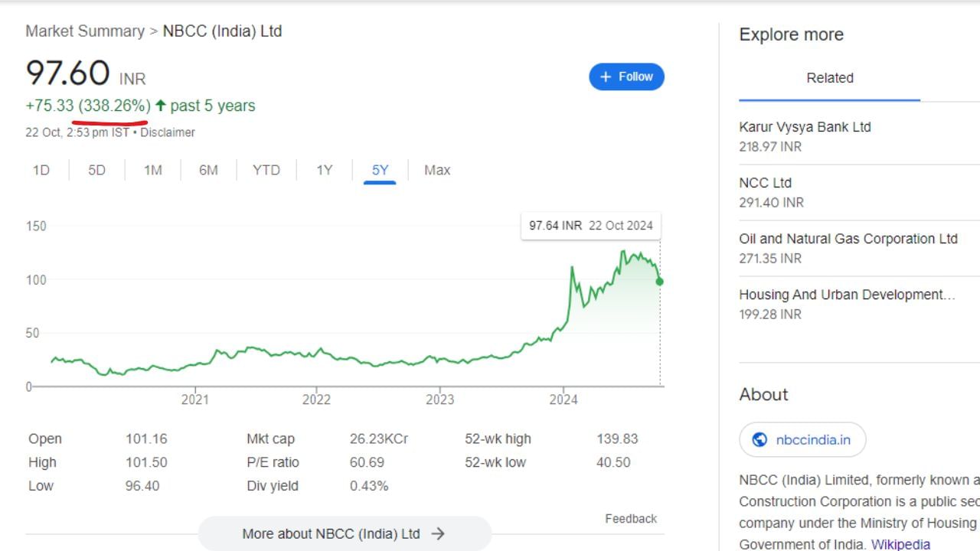Click the 291.40 INR price
980x551 pixels.
pos(772,203)
